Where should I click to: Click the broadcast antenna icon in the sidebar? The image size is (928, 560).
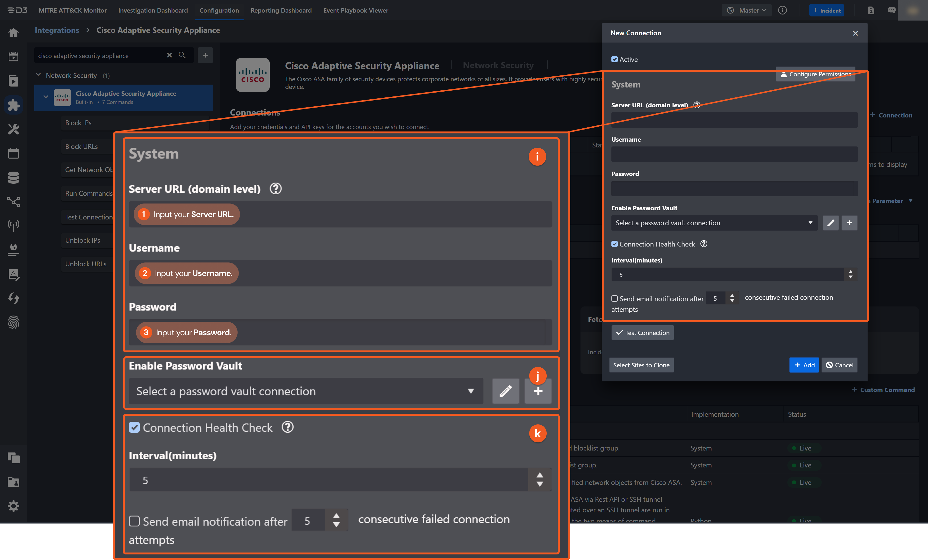(x=14, y=225)
